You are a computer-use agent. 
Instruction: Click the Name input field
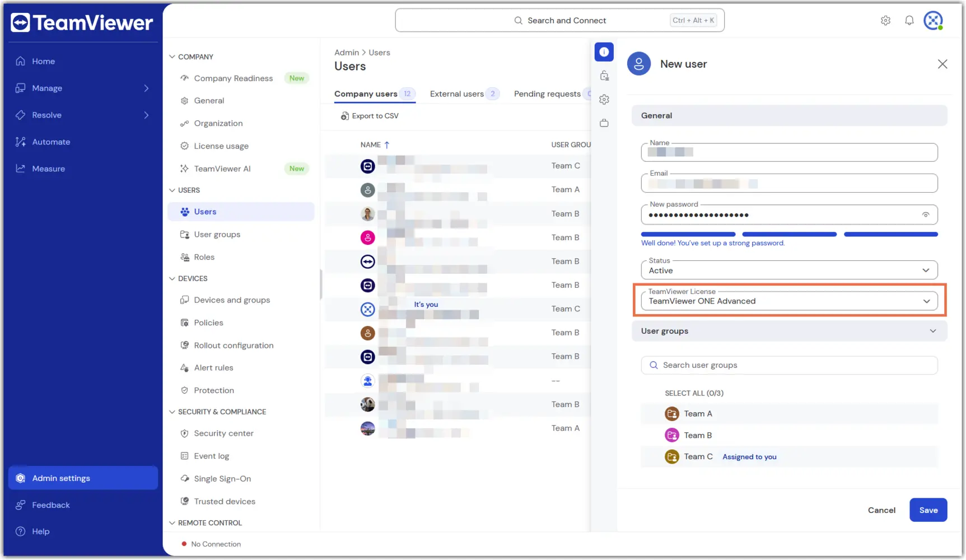pos(789,152)
